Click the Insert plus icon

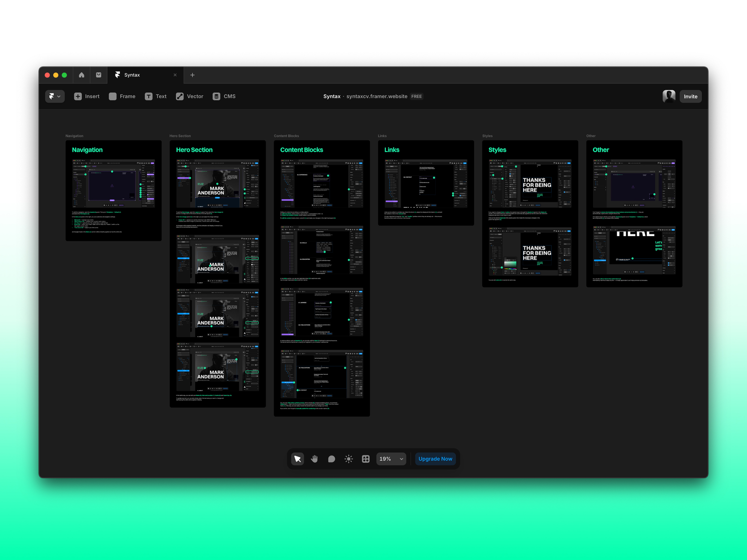(78, 96)
